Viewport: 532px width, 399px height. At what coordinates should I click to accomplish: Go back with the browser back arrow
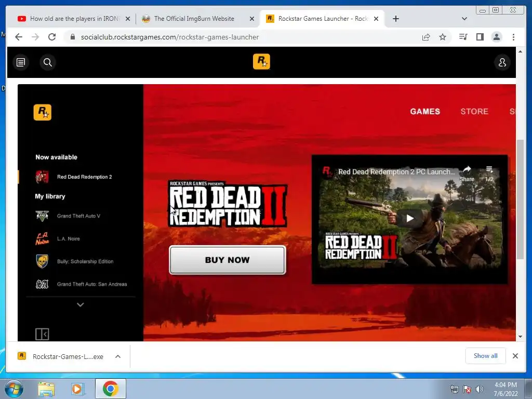[x=19, y=37]
